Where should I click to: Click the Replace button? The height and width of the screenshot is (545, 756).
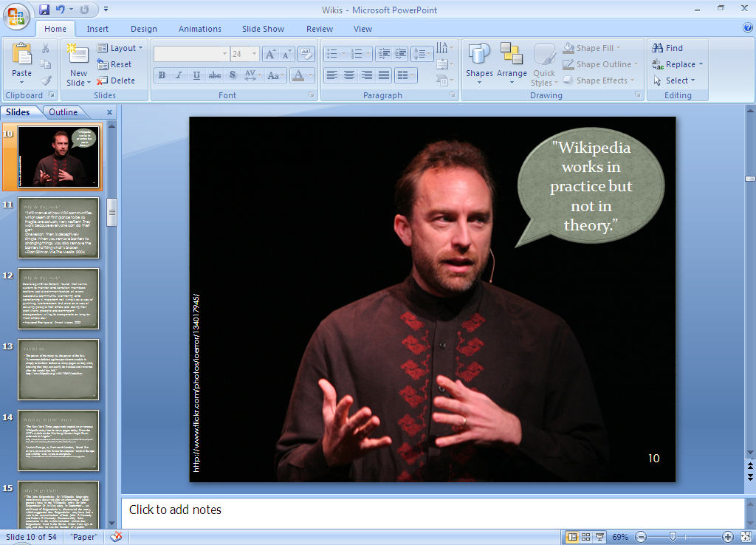click(x=677, y=64)
